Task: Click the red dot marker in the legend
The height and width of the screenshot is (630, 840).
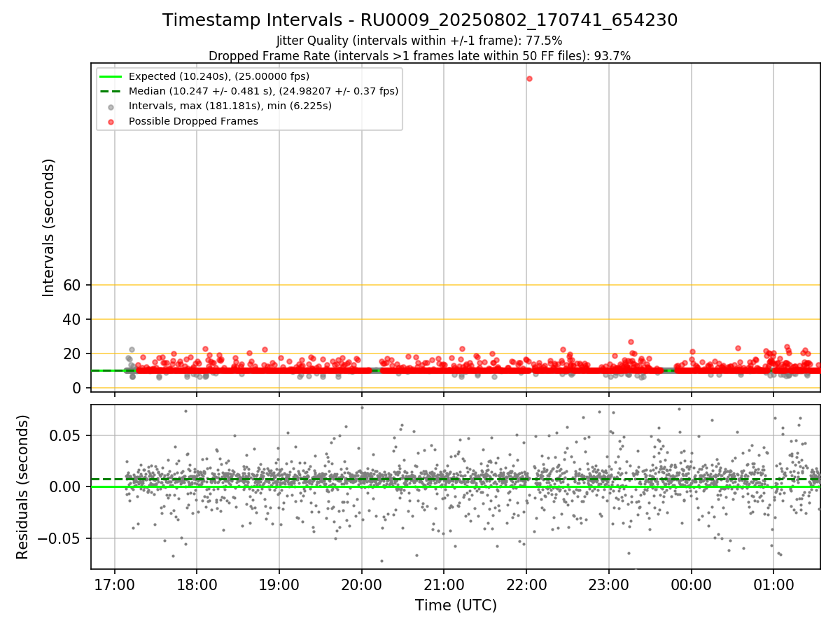Action: (x=112, y=121)
